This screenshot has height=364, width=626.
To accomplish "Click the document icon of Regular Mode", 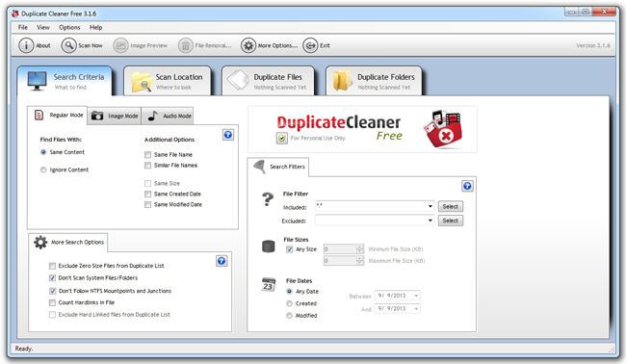I will 39,115.
